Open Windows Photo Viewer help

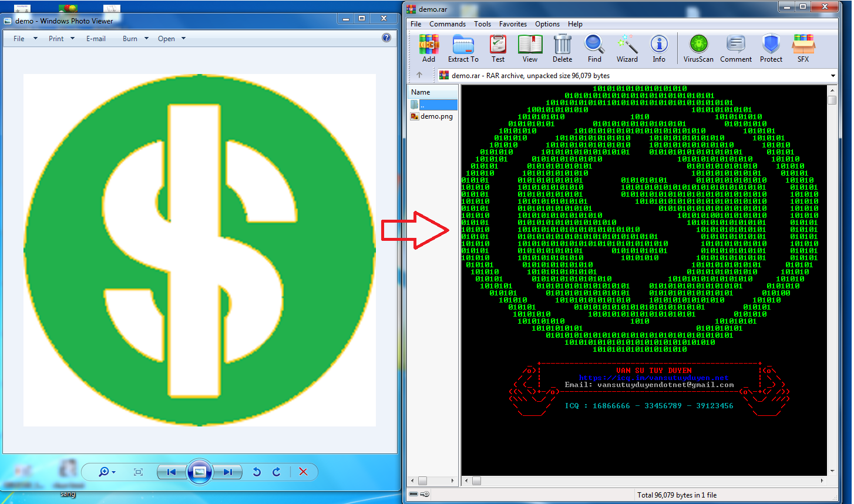(x=386, y=38)
